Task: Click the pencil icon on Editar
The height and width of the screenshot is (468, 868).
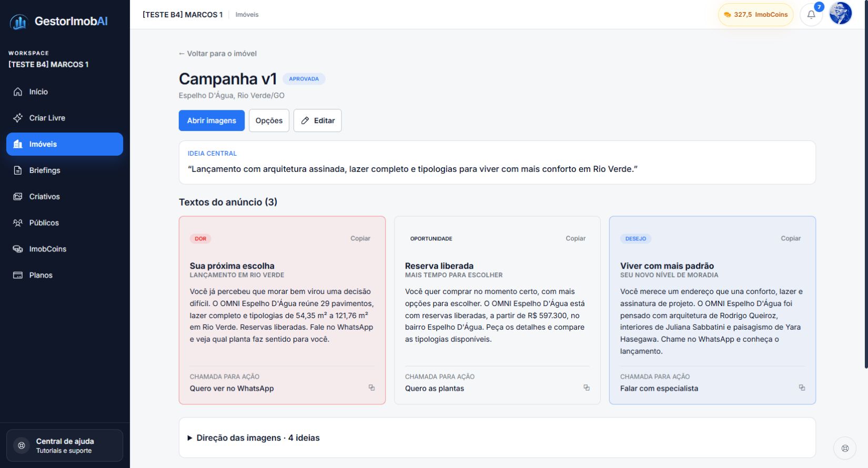Action: [305, 120]
